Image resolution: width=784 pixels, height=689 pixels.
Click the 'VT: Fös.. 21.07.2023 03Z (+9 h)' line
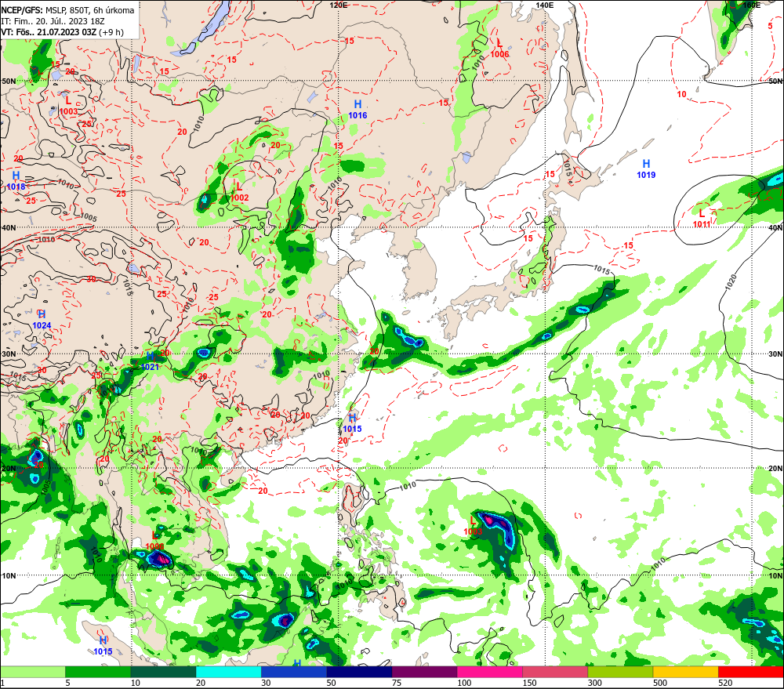point(63,32)
